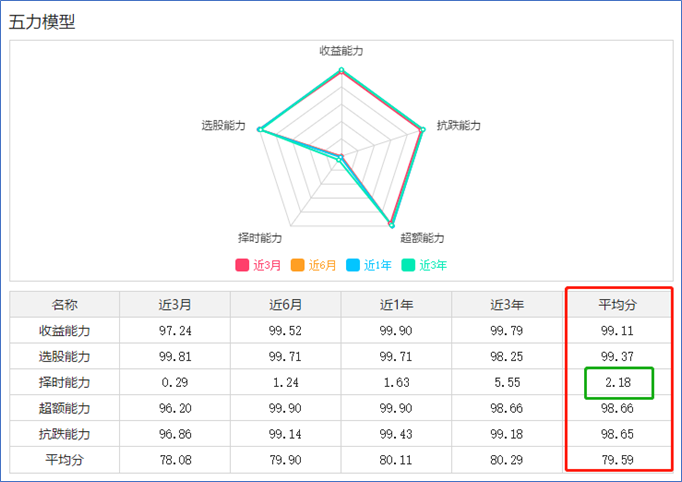682x482 pixels.
Task: Toggle the 近1年 blue legend swatch
Action: pos(353,265)
